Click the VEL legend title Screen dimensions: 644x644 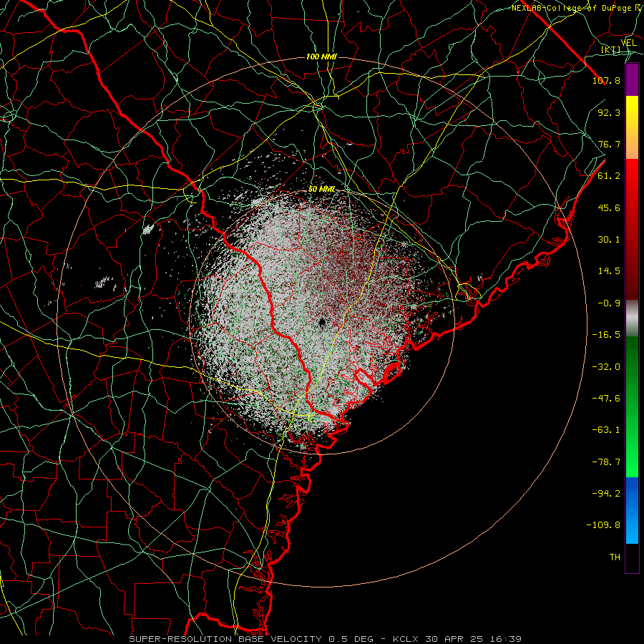[x=628, y=43]
